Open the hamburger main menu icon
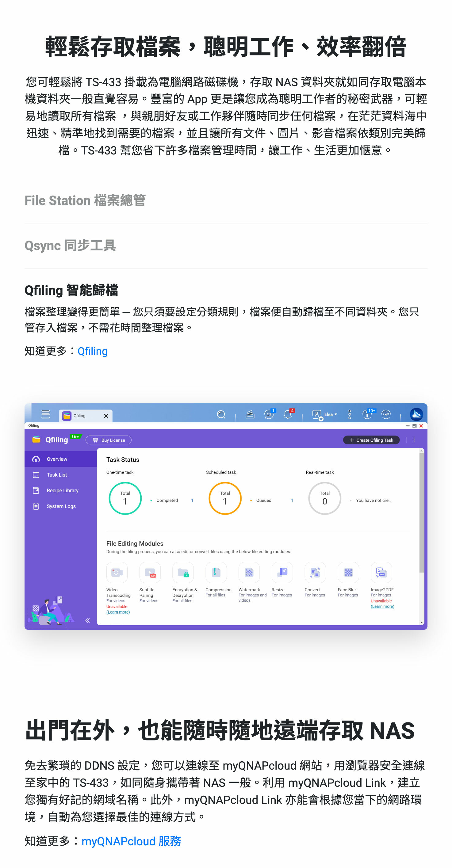This screenshot has width=452, height=868. click(x=45, y=414)
